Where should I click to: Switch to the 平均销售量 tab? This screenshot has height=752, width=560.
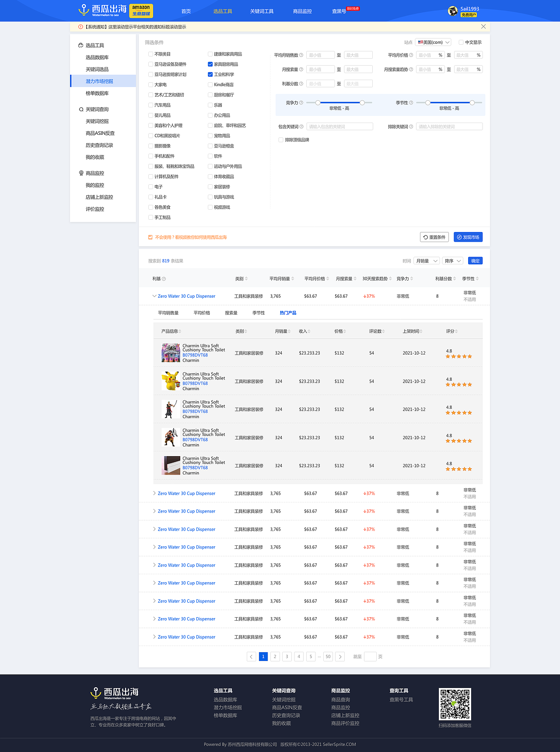(x=168, y=313)
